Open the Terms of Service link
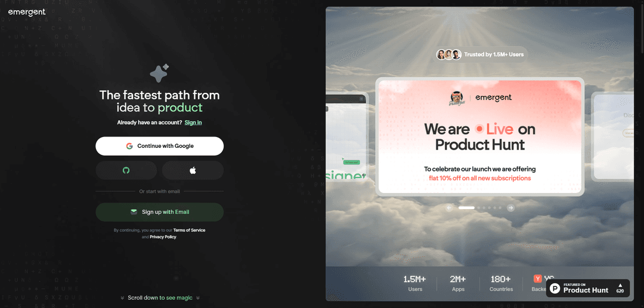The width and height of the screenshot is (644, 308). click(x=190, y=230)
